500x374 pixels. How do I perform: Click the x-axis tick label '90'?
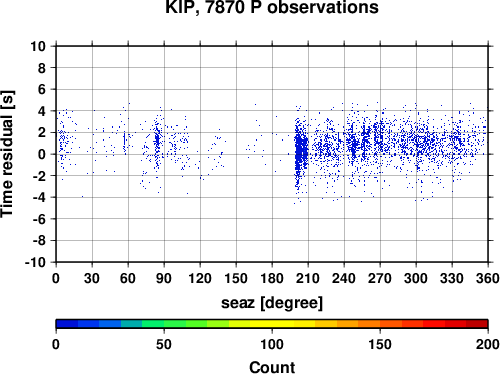tap(164, 278)
